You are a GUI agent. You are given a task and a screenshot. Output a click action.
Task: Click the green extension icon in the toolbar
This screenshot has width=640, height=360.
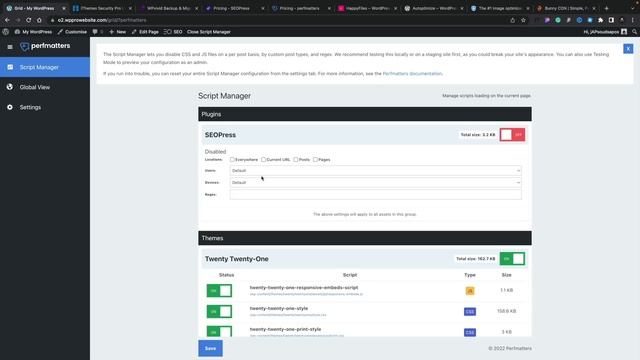pos(558,20)
